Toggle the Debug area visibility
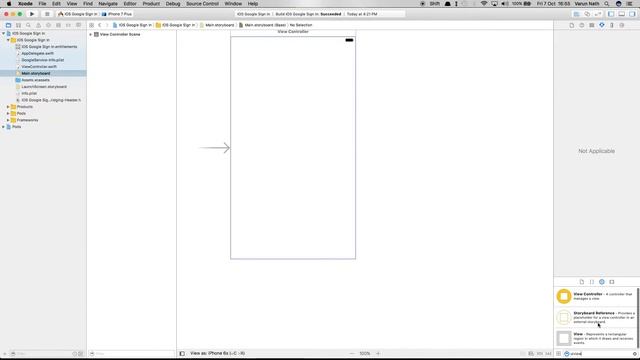 coord(621,14)
